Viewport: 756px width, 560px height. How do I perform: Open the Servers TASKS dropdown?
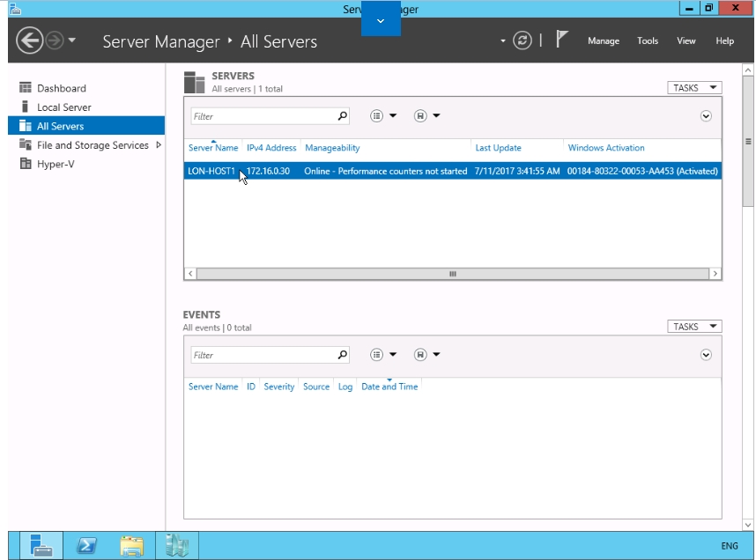pyautogui.click(x=694, y=88)
